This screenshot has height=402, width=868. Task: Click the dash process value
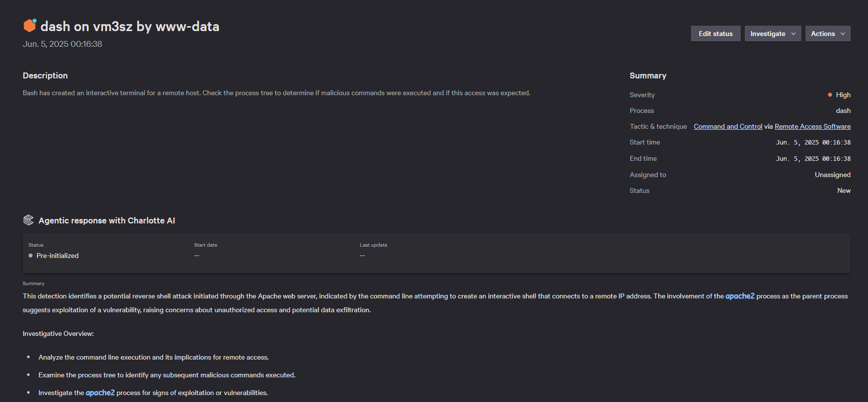843,110
